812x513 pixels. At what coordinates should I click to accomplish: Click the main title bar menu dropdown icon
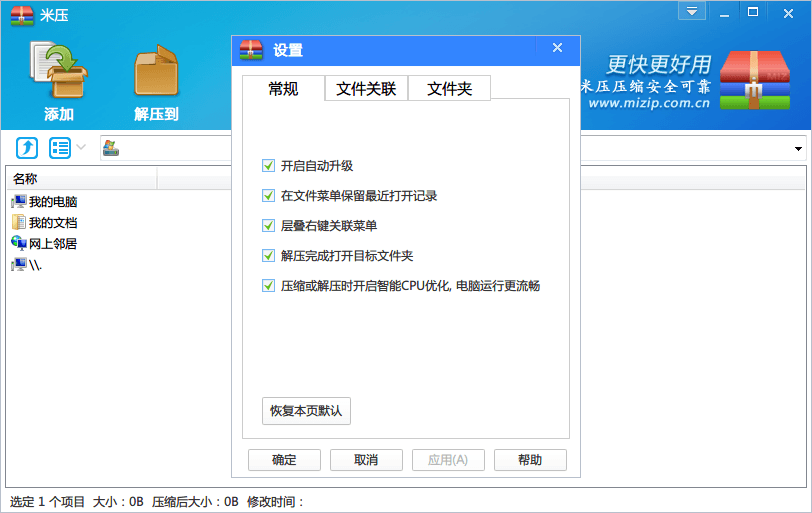(691, 11)
